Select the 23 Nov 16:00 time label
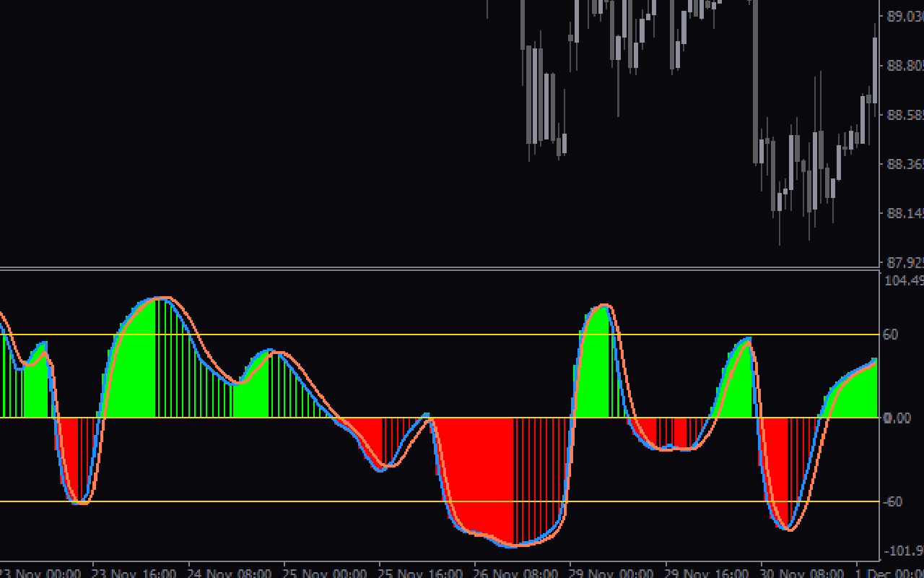This screenshot has width=924, height=578. tap(134, 574)
